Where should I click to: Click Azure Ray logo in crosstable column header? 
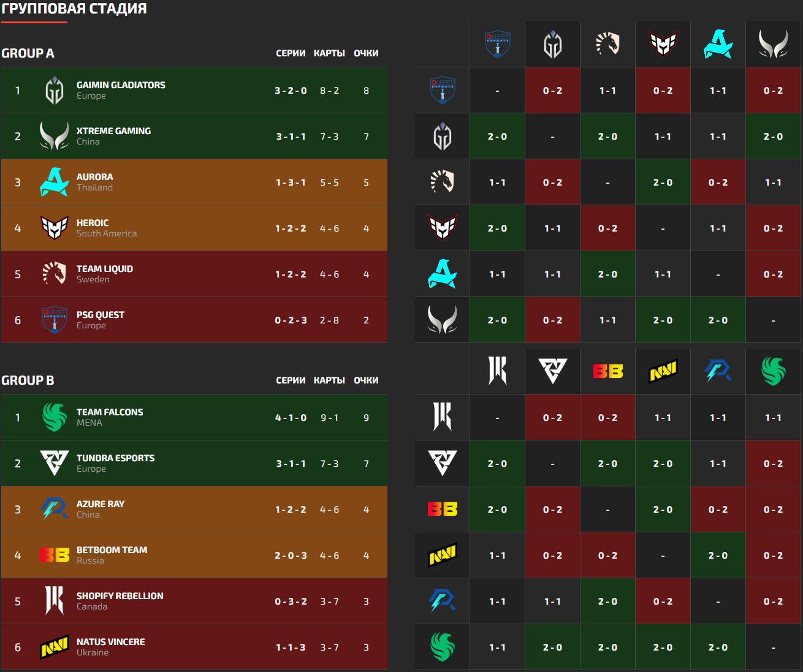click(718, 371)
